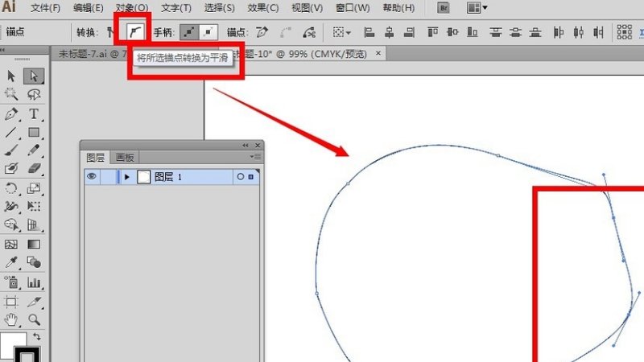Open the 视图(V) menu
The height and width of the screenshot is (362, 644).
tap(307, 8)
